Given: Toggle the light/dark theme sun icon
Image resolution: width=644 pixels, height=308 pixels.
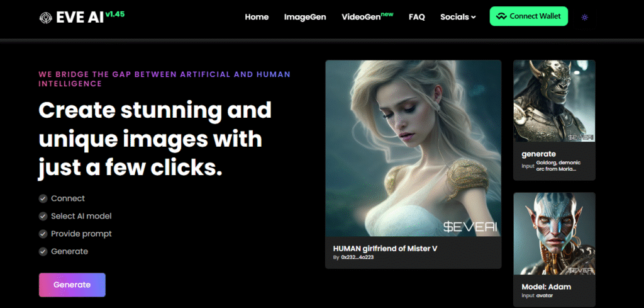Looking at the screenshot, I should 585,17.
